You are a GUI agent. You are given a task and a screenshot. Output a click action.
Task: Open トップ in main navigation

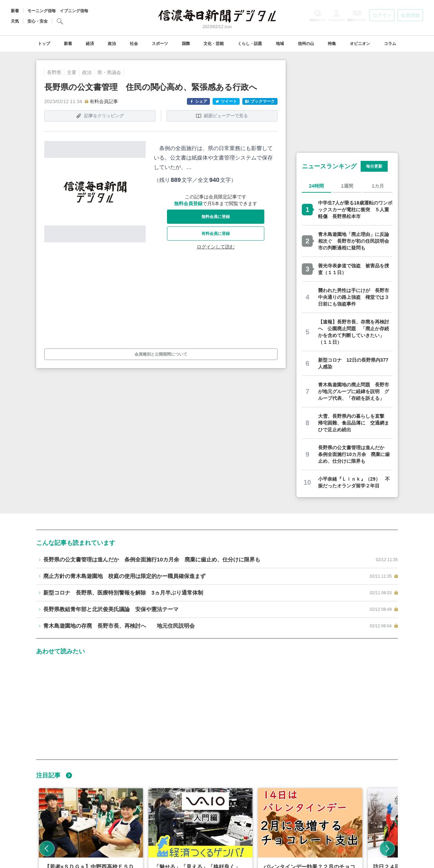pos(44,44)
